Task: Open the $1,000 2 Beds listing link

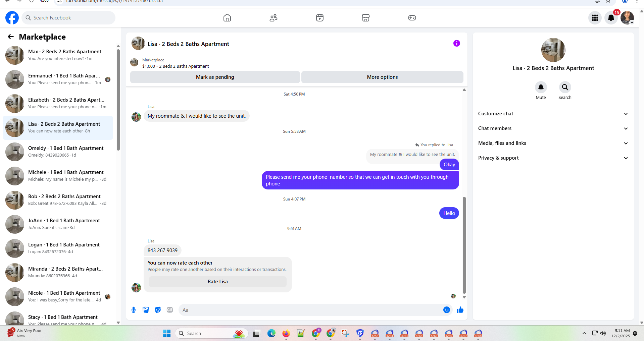Action: coord(176,66)
